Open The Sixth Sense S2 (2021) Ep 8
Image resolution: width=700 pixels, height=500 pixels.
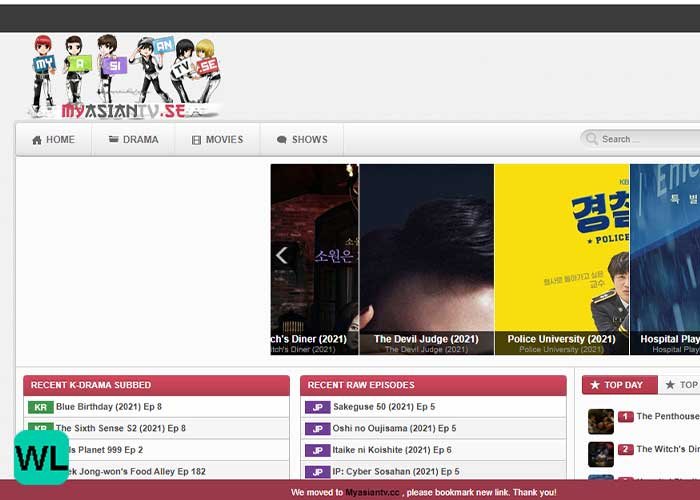[x=121, y=428]
